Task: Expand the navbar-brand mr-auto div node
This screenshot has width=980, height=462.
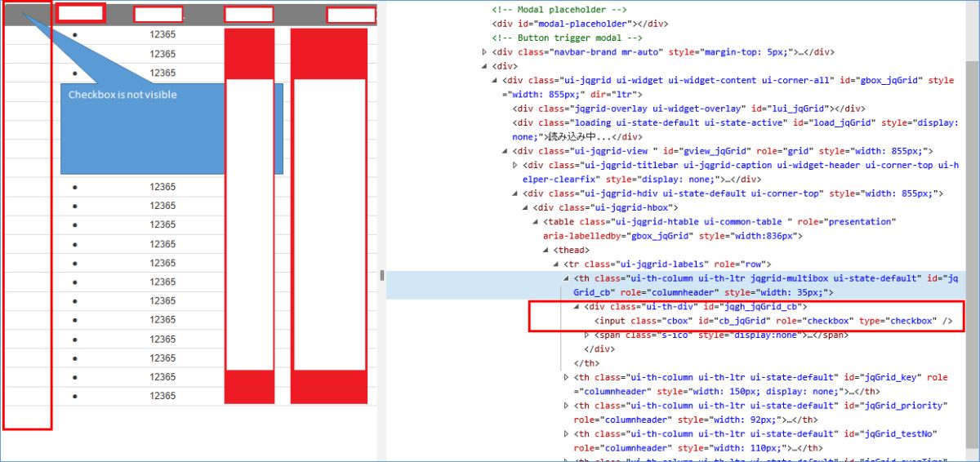Action: [x=485, y=52]
